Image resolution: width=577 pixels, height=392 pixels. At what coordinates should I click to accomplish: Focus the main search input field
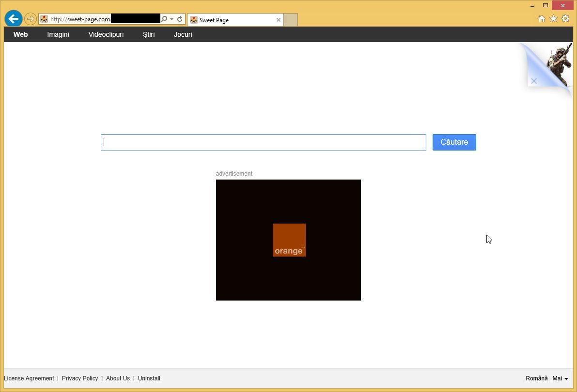[264, 142]
